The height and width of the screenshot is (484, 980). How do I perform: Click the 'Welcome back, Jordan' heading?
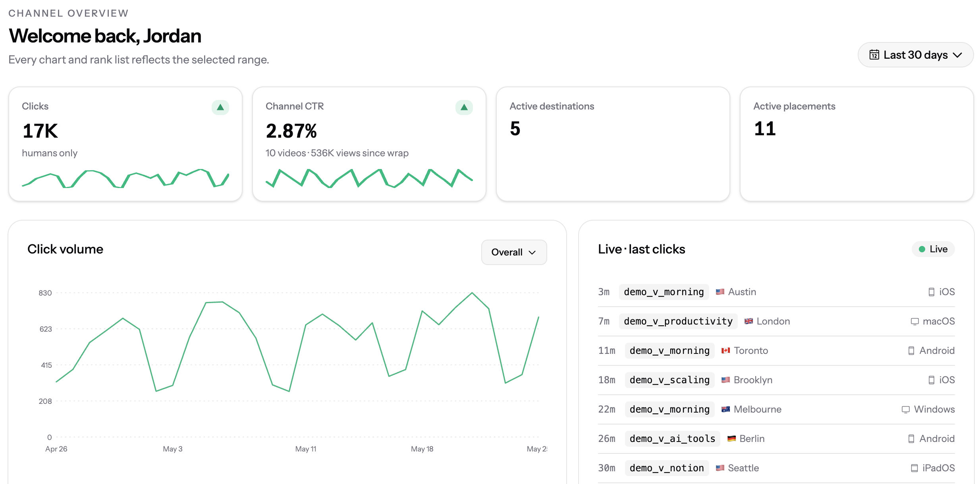click(105, 36)
